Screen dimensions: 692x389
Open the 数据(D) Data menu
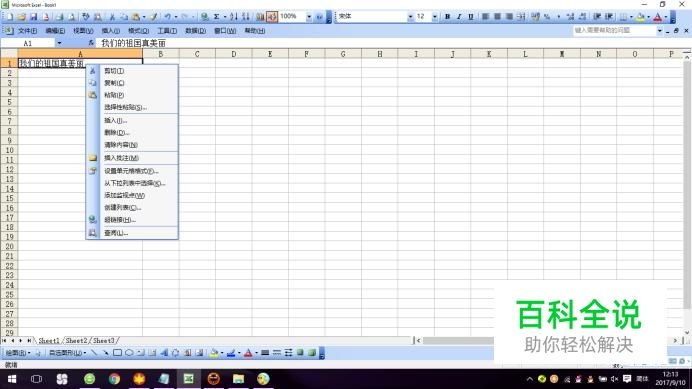[195, 30]
